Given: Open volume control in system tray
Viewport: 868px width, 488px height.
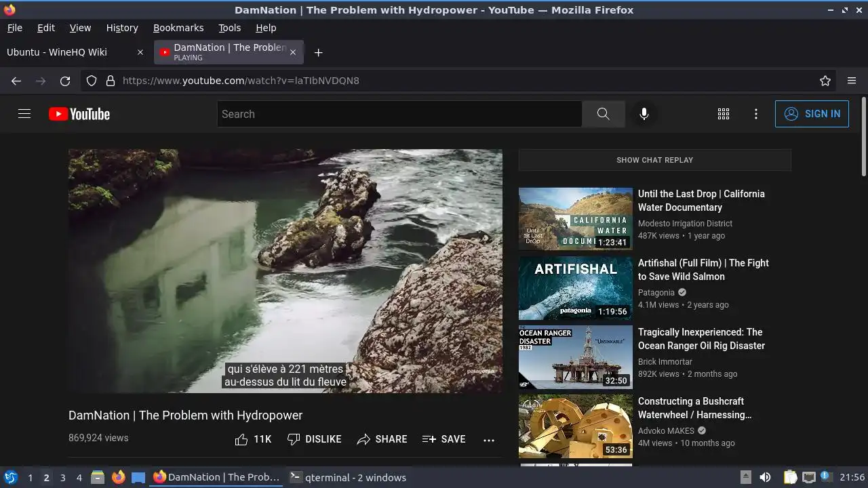Looking at the screenshot, I should tap(765, 477).
